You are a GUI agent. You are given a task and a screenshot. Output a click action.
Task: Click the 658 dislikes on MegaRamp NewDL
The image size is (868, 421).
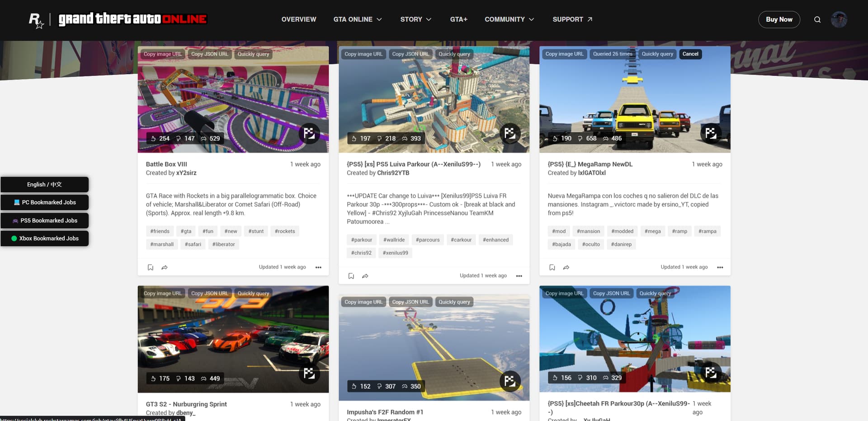click(x=587, y=139)
